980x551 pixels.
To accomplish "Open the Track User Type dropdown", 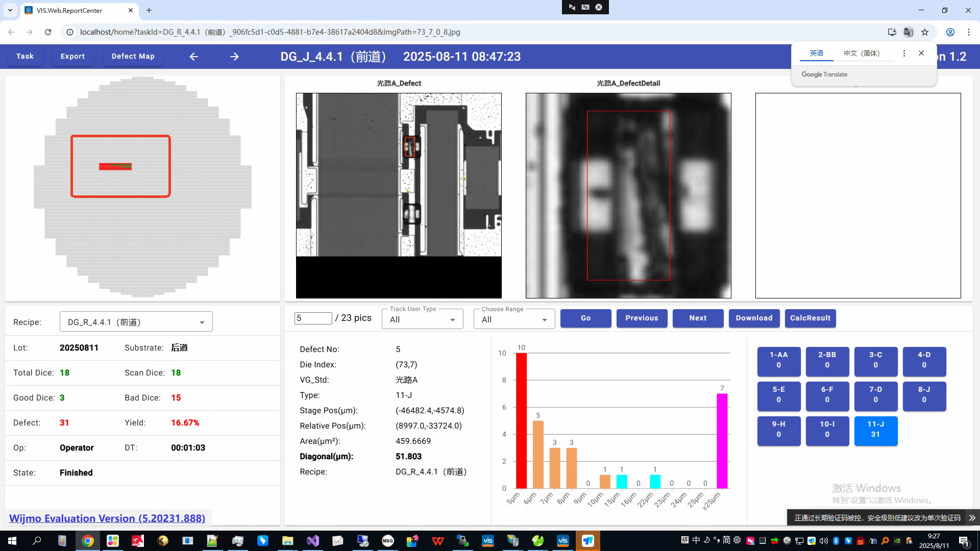I will click(423, 320).
